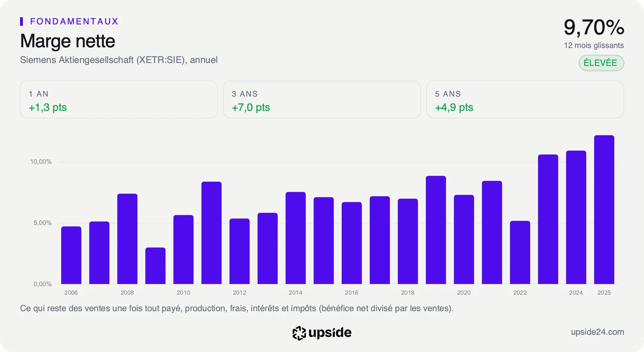Click the "2006" x-axis label

click(71, 292)
